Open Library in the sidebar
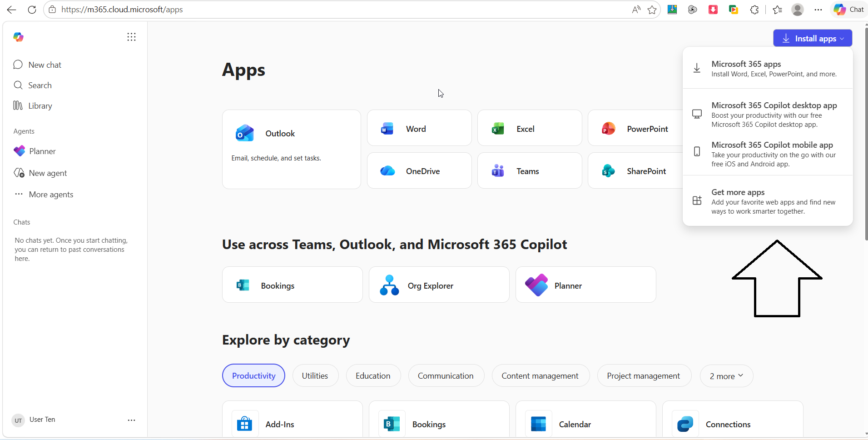The width and height of the screenshot is (868, 440). [x=33, y=105]
